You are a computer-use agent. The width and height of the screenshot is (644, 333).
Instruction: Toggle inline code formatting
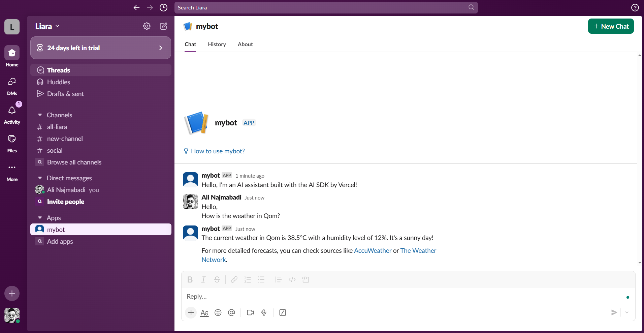point(292,279)
